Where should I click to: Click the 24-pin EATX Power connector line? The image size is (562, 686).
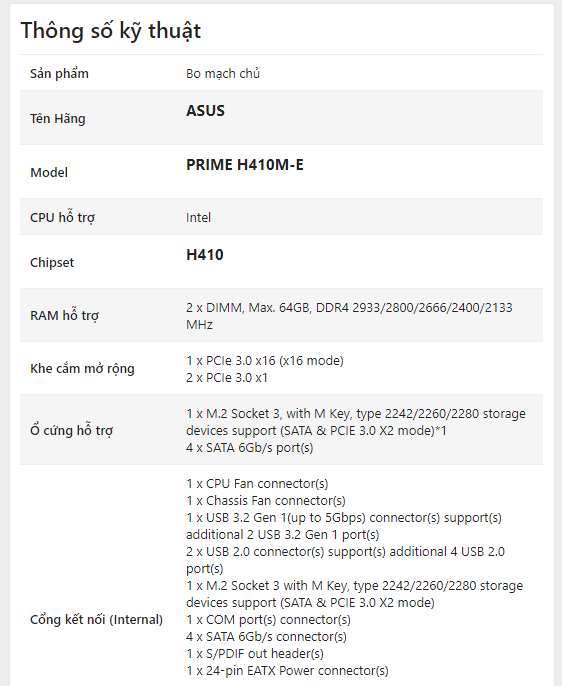click(287, 670)
